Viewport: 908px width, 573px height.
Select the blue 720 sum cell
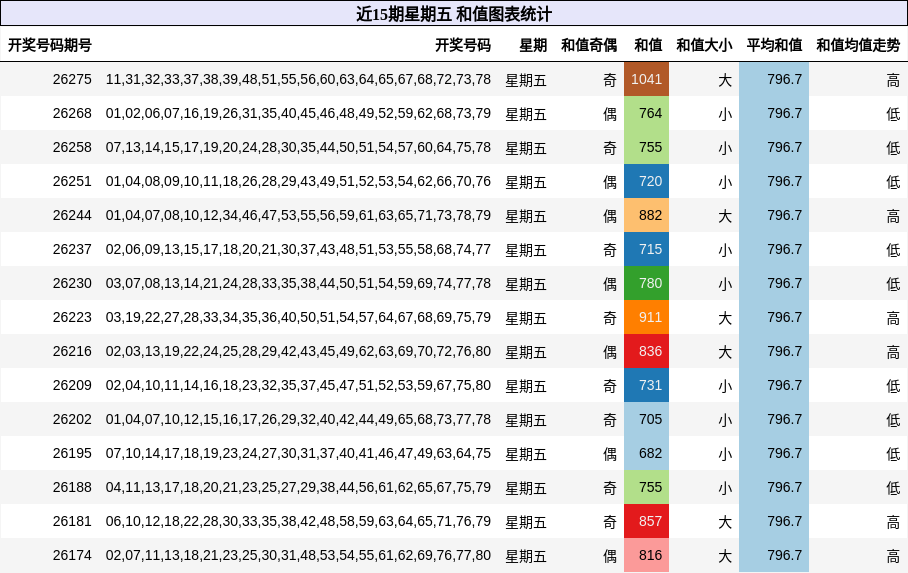click(646, 181)
